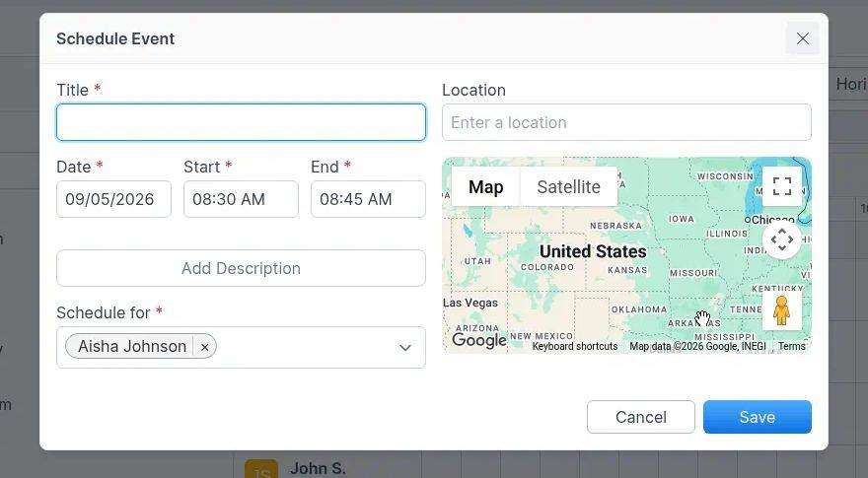Image resolution: width=868 pixels, height=478 pixels.
Task: Click the John S. row in background
Action: [x=318, y=468]
